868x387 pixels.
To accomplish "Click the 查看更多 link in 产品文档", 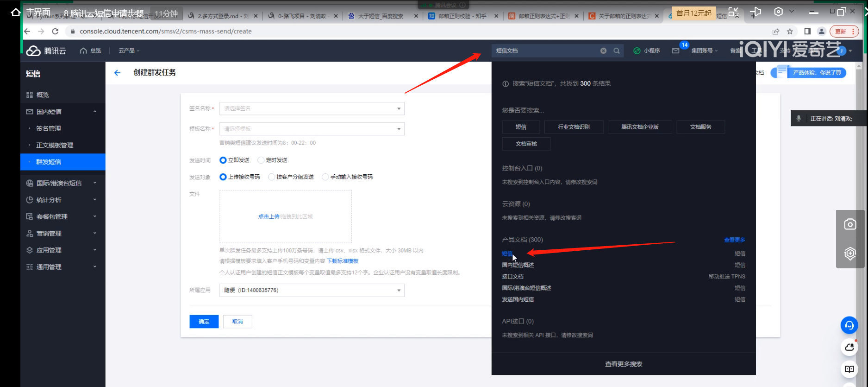I will pos(735,240).
